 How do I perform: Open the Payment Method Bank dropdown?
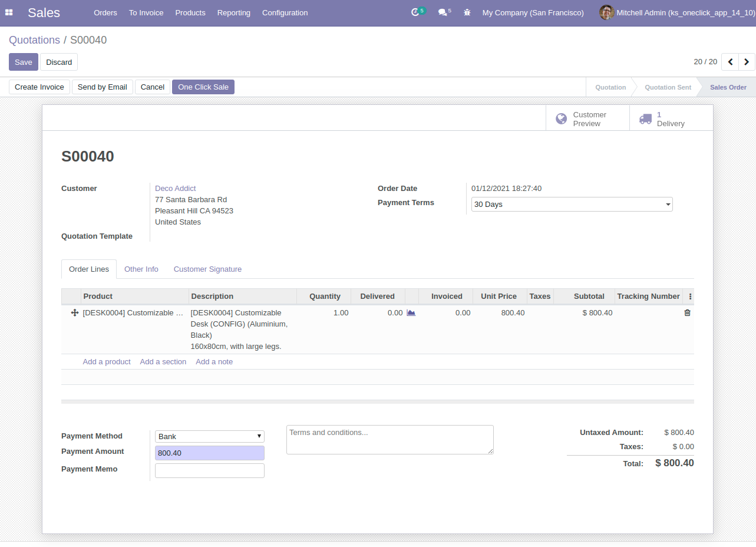(x=209, y=436)
